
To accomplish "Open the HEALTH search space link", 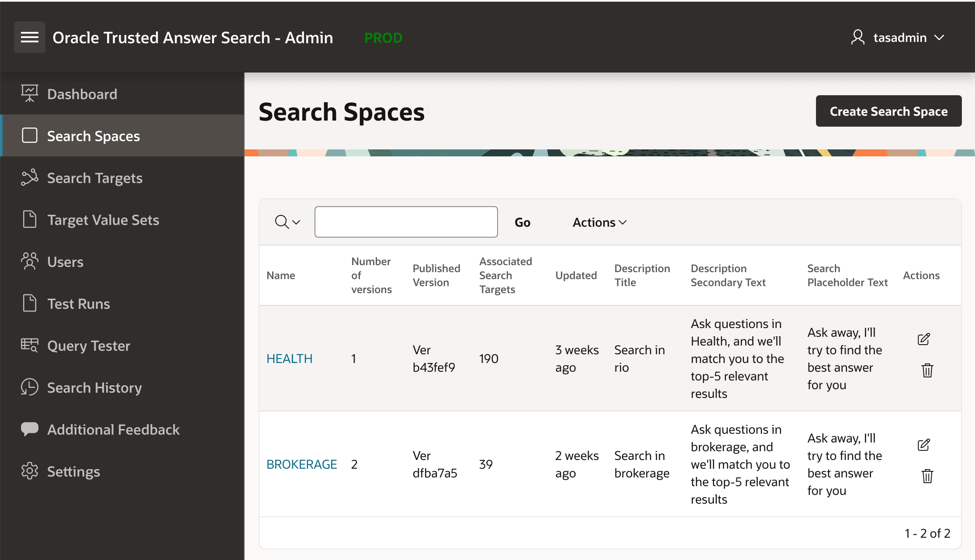I will tap(289, 358).
